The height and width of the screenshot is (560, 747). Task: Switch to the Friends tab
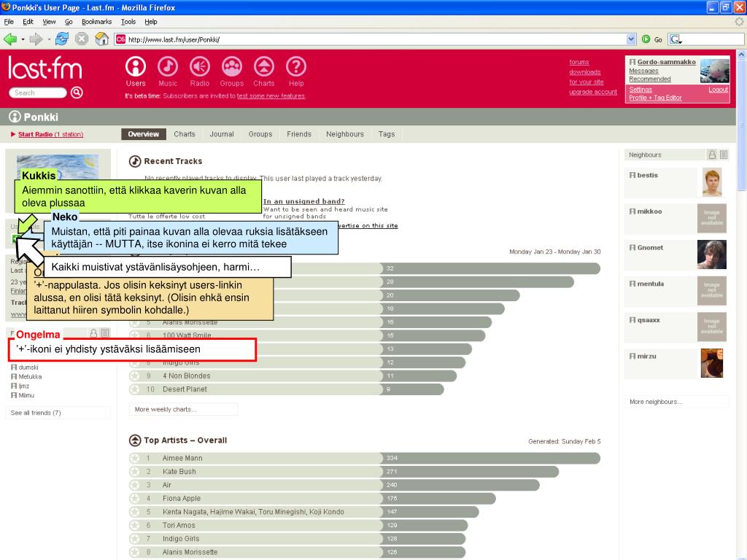[x=299, y=134]
